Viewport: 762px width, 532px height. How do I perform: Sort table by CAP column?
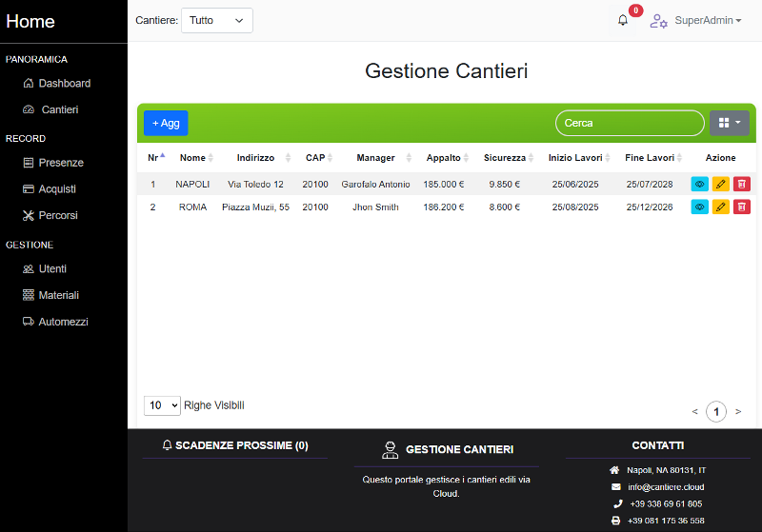[319, 158]
